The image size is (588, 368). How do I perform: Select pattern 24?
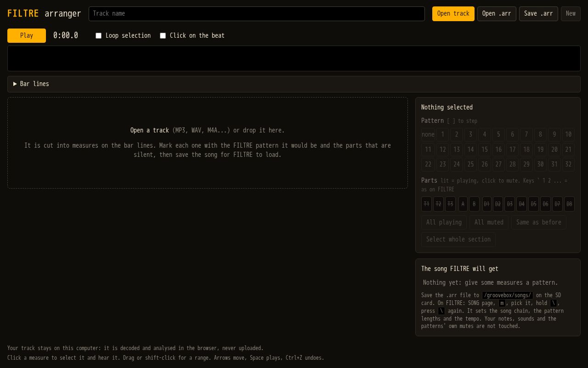(x=456, y=165)
